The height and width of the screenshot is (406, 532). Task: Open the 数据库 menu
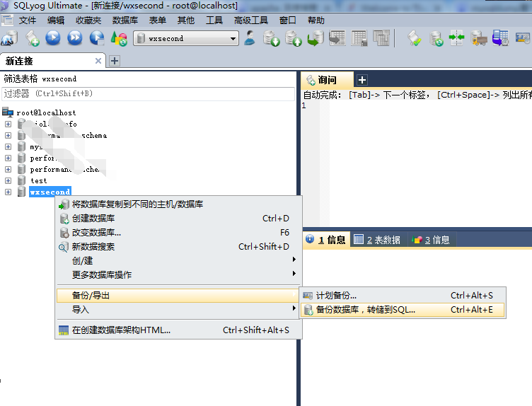(125, 21)
